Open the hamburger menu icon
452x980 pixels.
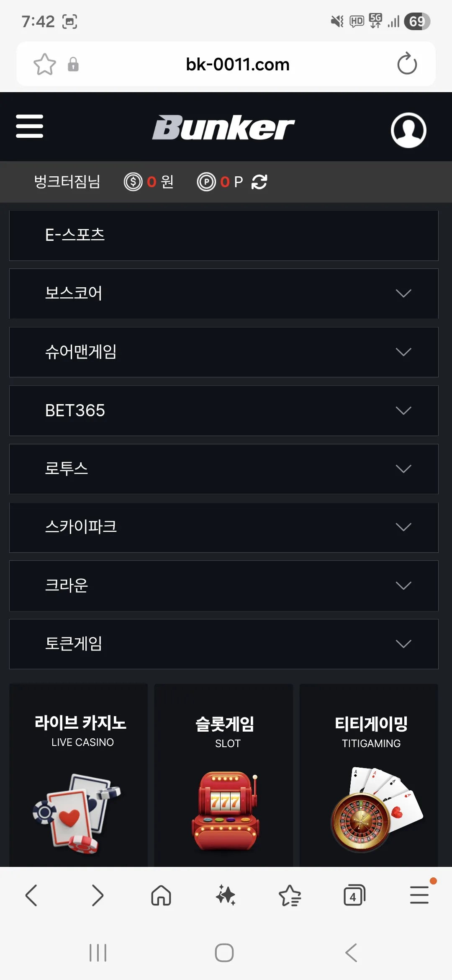(x=29, y=126)
